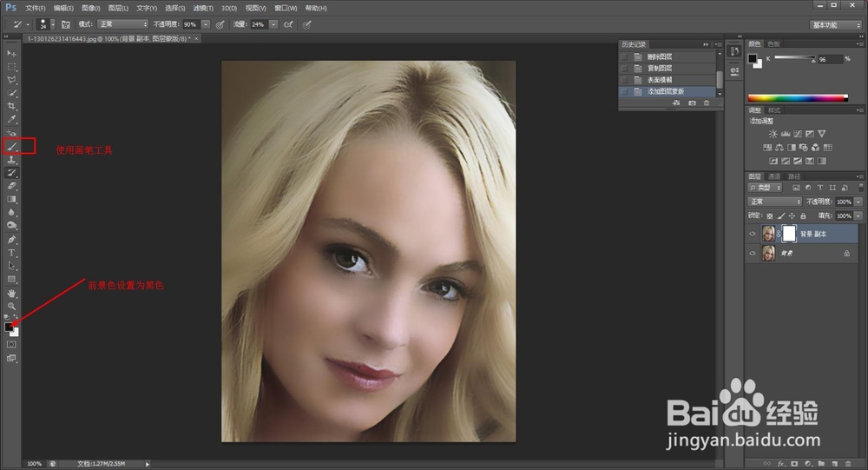Select the Eyedropper tool
This screenshot has height=470, width=868.
[x=11, y=119]
